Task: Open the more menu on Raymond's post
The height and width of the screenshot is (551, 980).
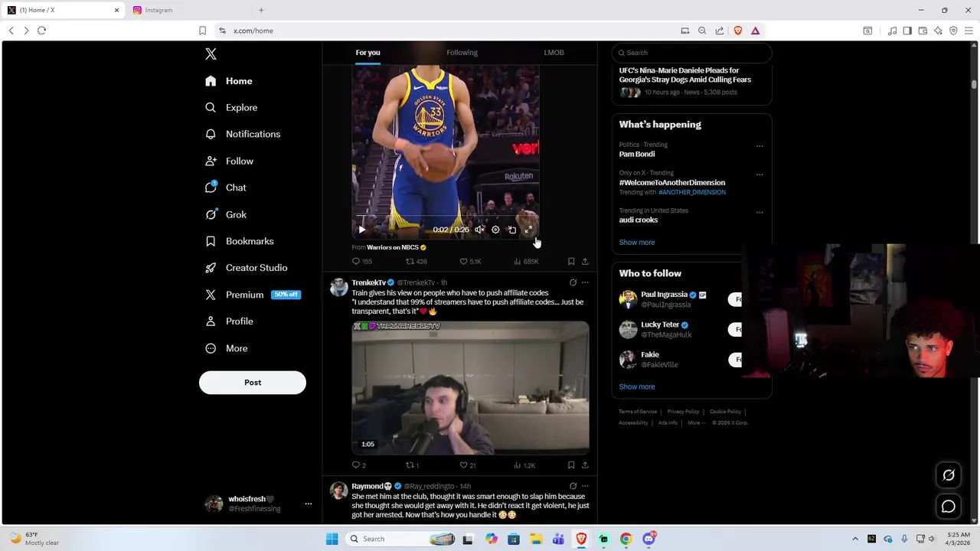Action: click(585, 486)
